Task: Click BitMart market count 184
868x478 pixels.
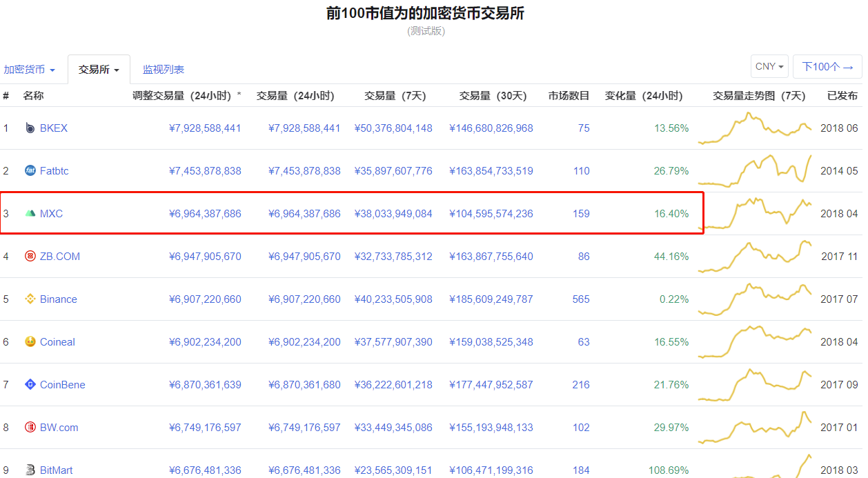Action: 581,470
